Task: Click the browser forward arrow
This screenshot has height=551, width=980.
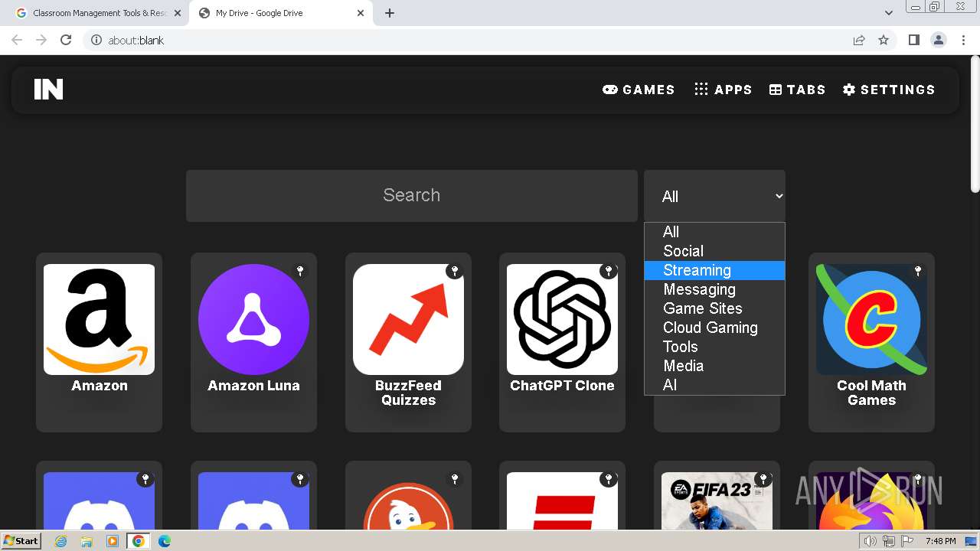Action: [x=41, y=40]
